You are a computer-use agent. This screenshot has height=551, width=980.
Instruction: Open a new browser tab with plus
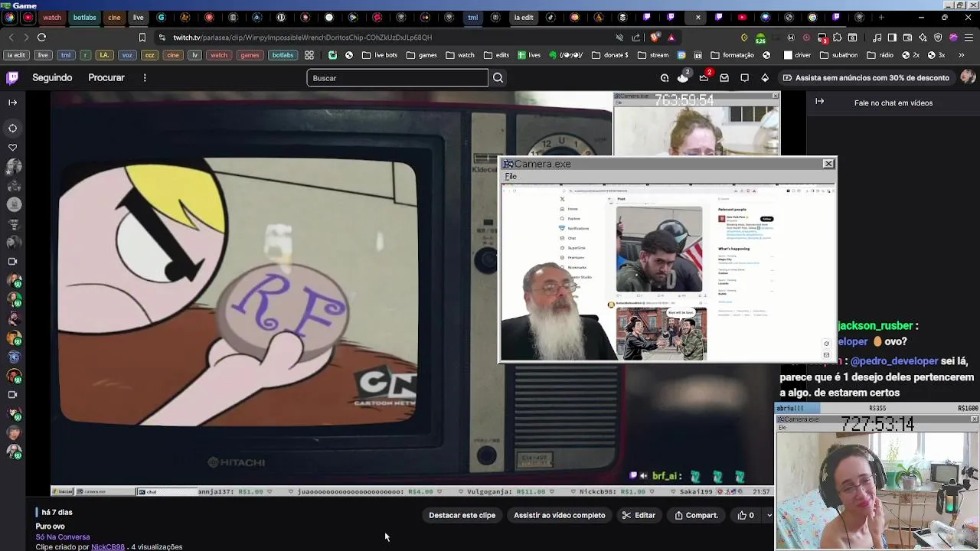[x=881, y=17]
